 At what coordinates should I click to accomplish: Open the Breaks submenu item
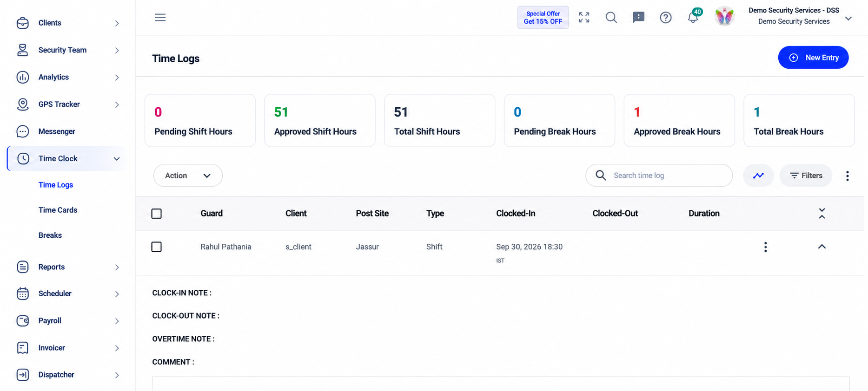pos(50,235)
